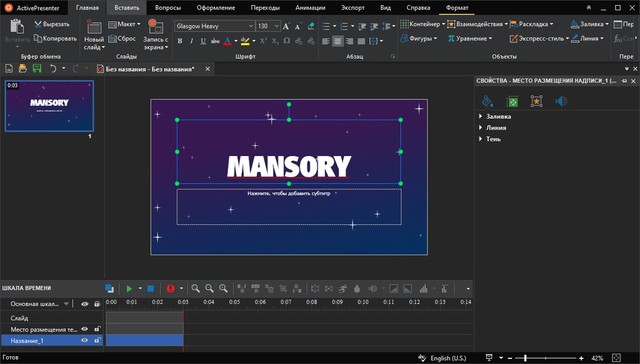Toggle timeline snapping with blue squares icon
This screenshot has width=640, height=364.
click(x=109, y=289)
